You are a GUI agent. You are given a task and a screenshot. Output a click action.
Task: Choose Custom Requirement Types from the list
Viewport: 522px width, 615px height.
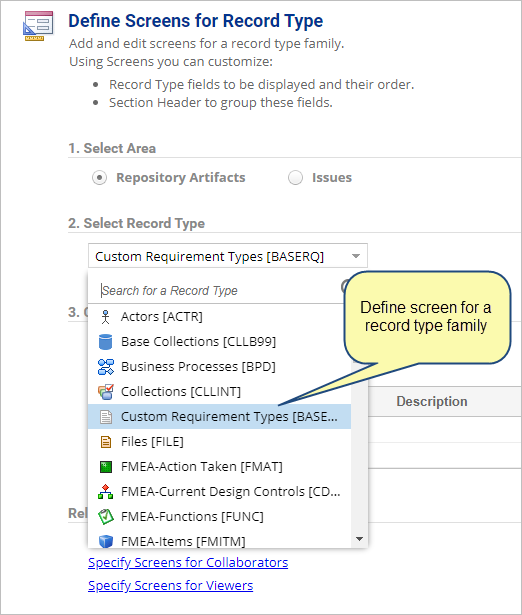[x=219, y=417]
